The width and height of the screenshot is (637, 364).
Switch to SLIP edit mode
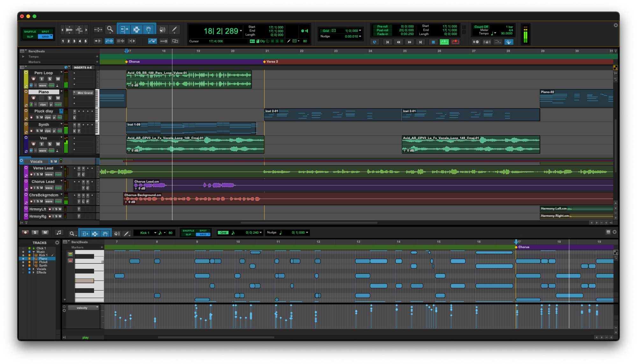click(x=30, y=37)
